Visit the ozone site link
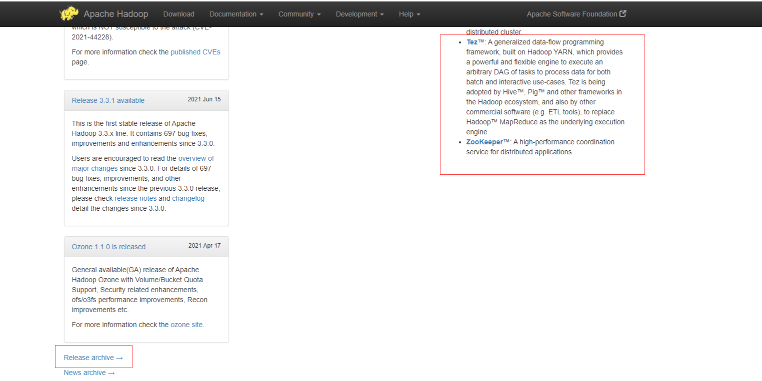The height and width of the screenshot is (381, 762). [x=187, y=325]
